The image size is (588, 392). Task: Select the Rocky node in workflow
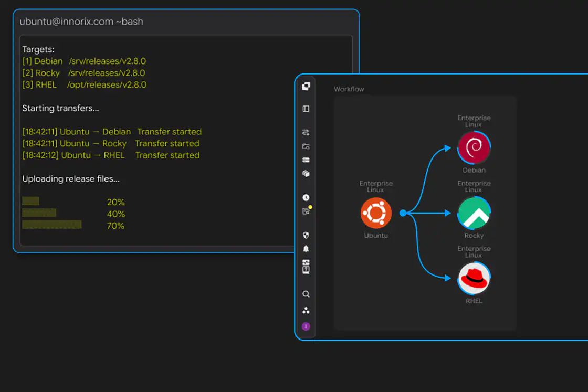pos(474,213)
